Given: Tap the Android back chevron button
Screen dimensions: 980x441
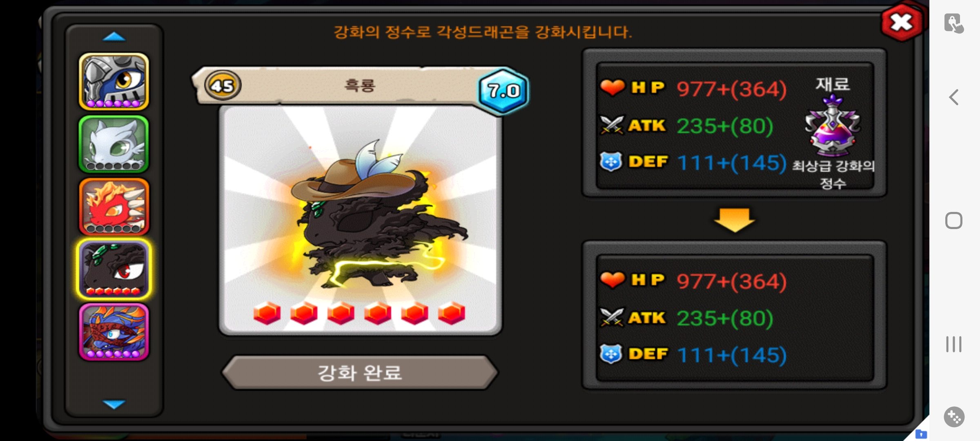Looking at the screenshot, I should tap(954, 97).
